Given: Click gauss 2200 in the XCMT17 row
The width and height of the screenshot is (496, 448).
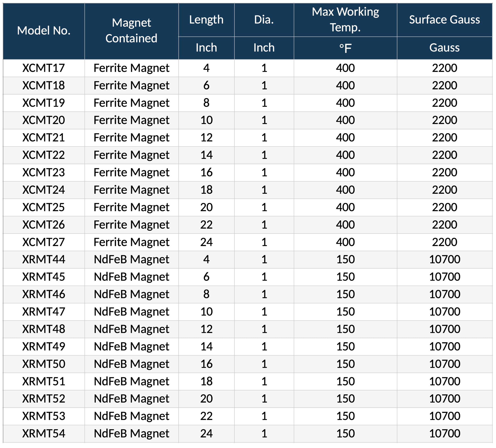Looking at the screenshot, I should (444, 68).
